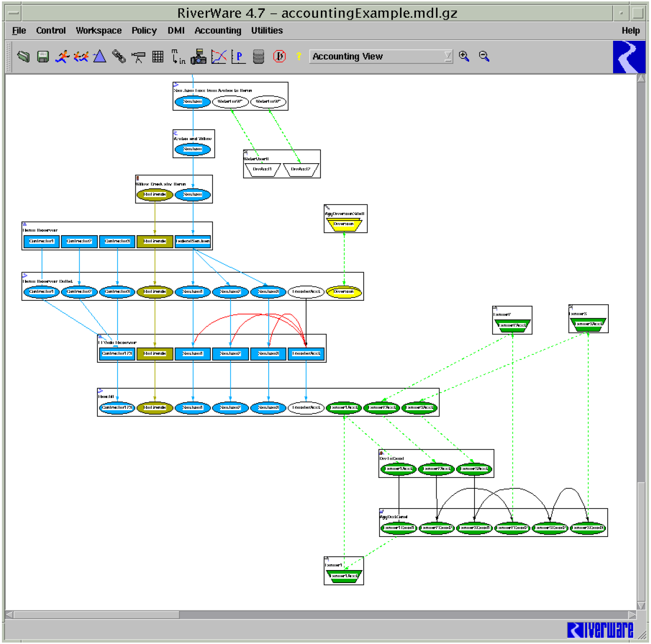Expand the Accounting View dropdown
The image size is (651, 644).
[448, 57]
